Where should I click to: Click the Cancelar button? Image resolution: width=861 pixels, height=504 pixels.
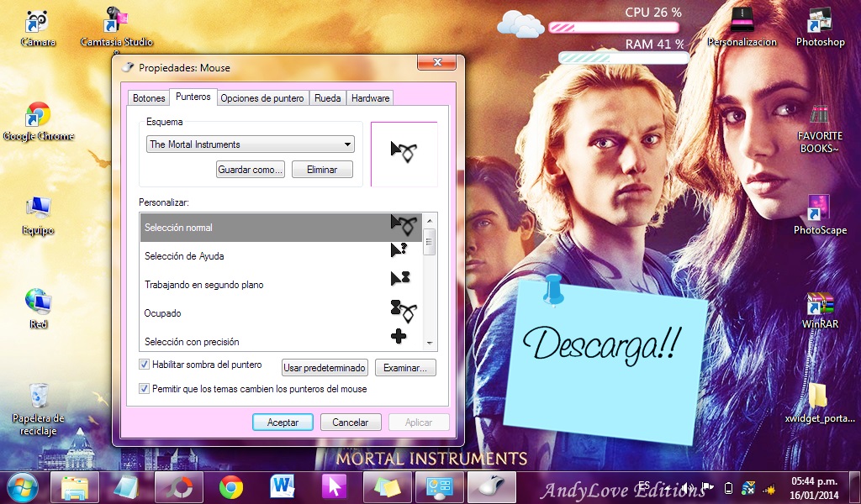[x=351, y=423]
